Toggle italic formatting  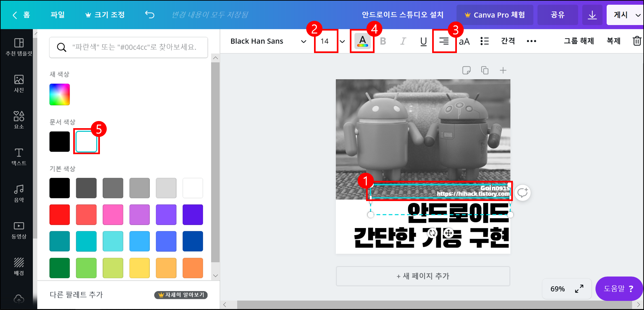pyautogui.click(x=403, y=41)
